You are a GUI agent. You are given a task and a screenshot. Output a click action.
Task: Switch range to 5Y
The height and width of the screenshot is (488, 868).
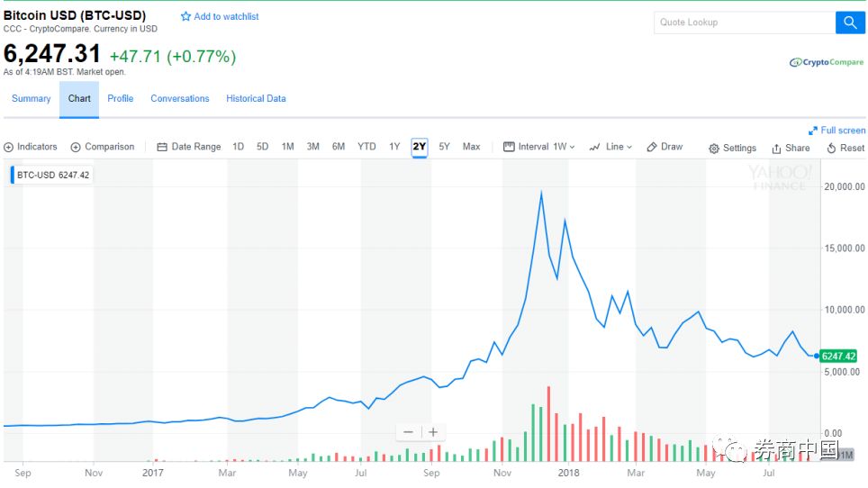(444, 147)
